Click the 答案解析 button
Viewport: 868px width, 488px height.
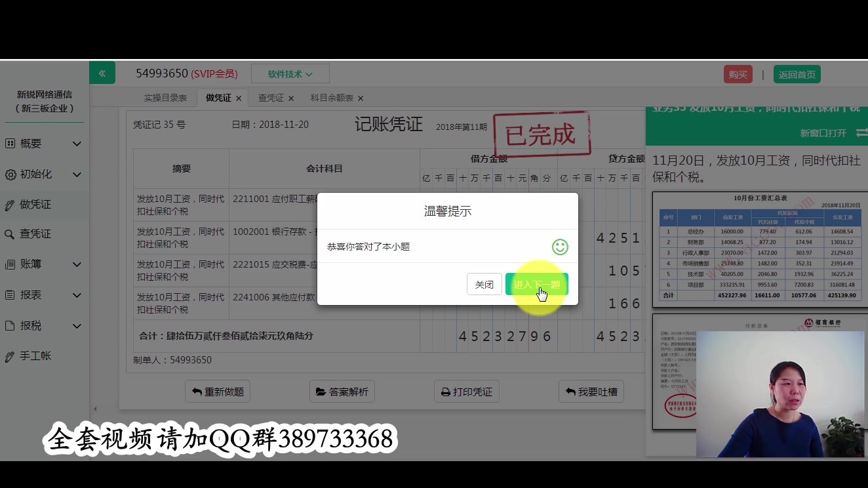342,392
